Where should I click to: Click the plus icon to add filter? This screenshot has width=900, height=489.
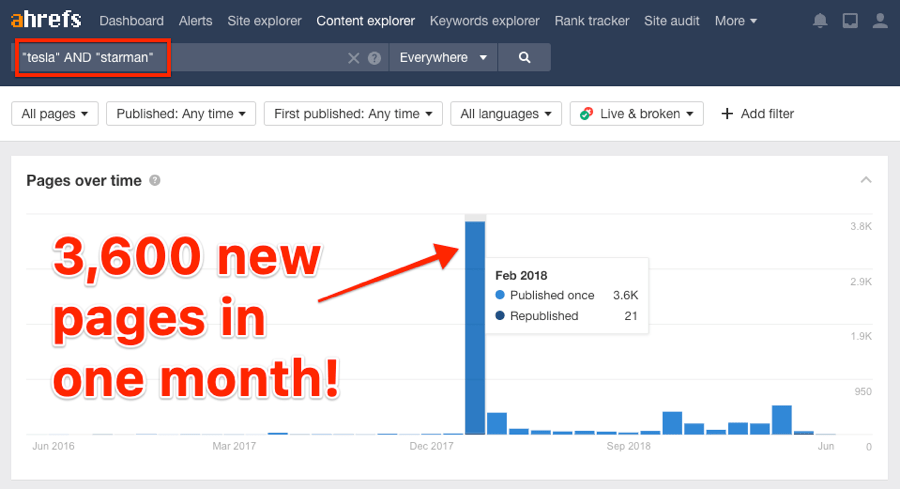point(727,114)
